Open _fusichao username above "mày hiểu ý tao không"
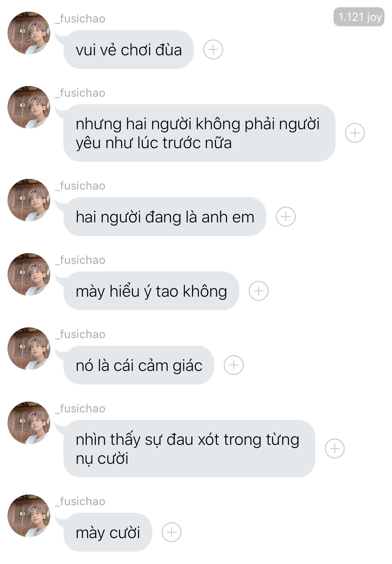 [x=80, y=260]
